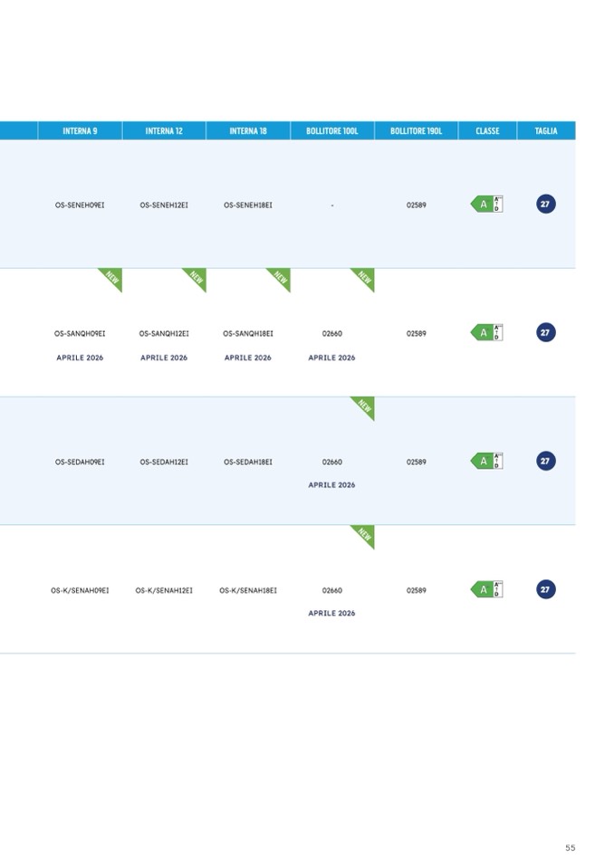Click product code OS-SENEH12EI

[164, 205]
